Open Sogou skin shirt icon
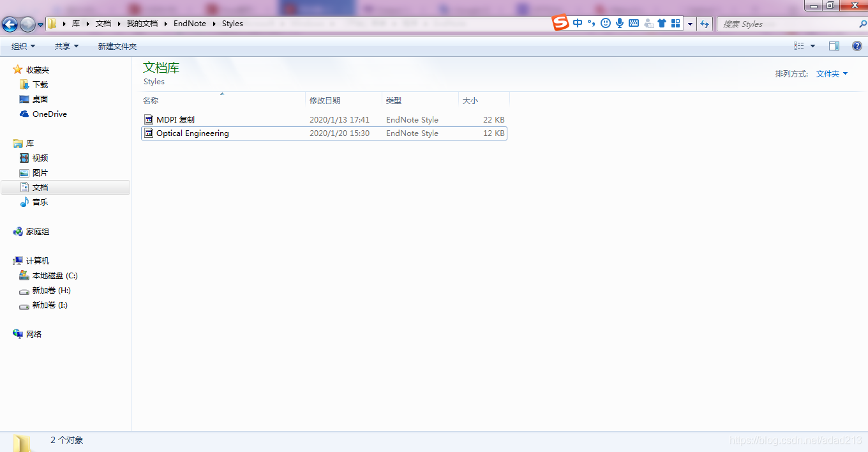This screenshot has height=452, width=868. [662, 23]
